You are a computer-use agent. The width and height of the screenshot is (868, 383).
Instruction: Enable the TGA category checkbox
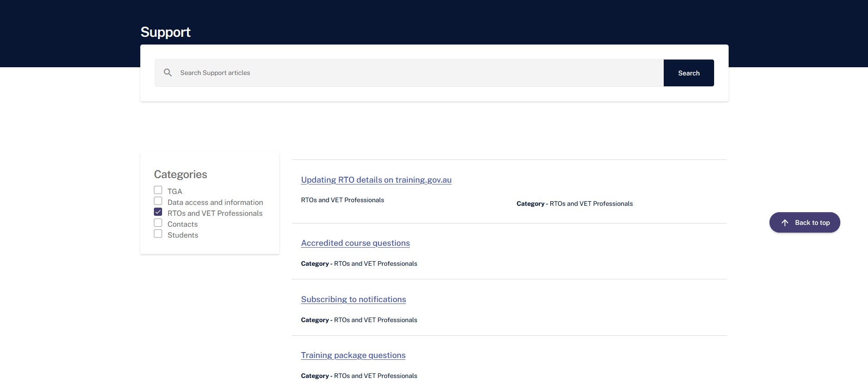point(158,190)
